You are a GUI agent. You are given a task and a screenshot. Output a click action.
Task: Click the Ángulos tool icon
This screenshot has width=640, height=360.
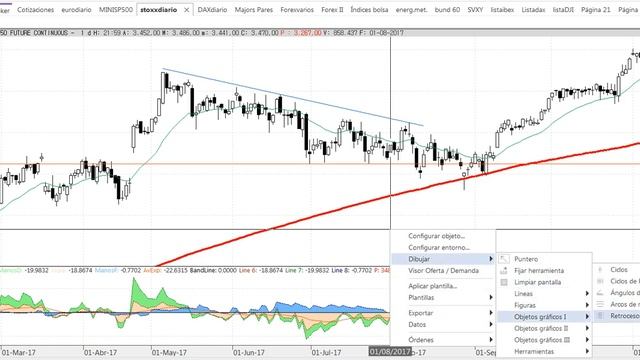[600, 293]
